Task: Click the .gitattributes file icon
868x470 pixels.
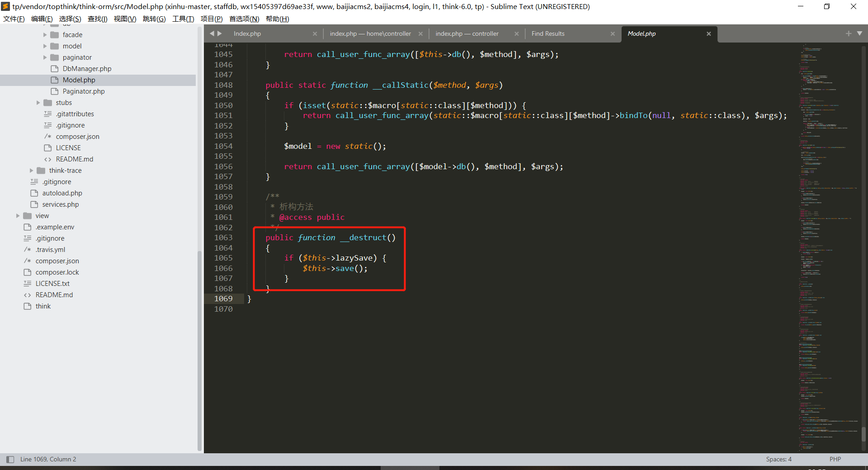Action: pos(48,114)
